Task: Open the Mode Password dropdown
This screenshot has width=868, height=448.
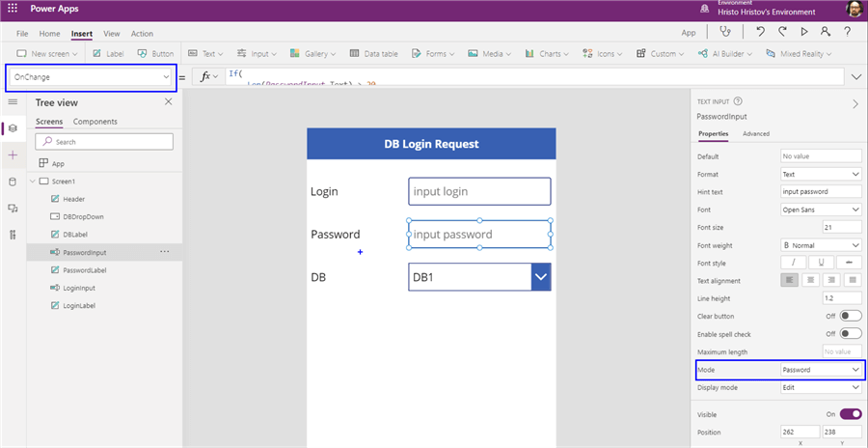Action: coord(821,369)
